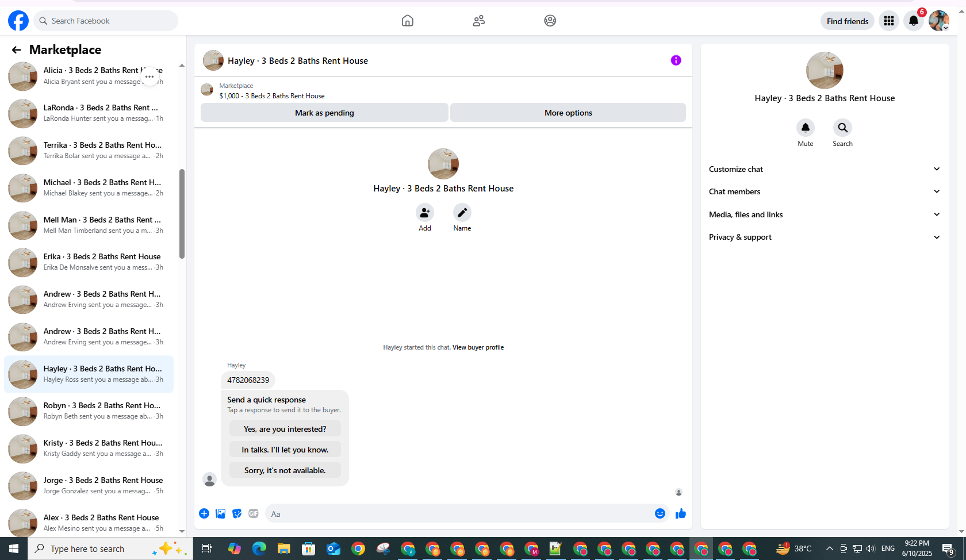The height and width of the screenshot is (560, 966).
Task: Add people using the Add icon
Action: pyautogui.click(x=425, y=213)
